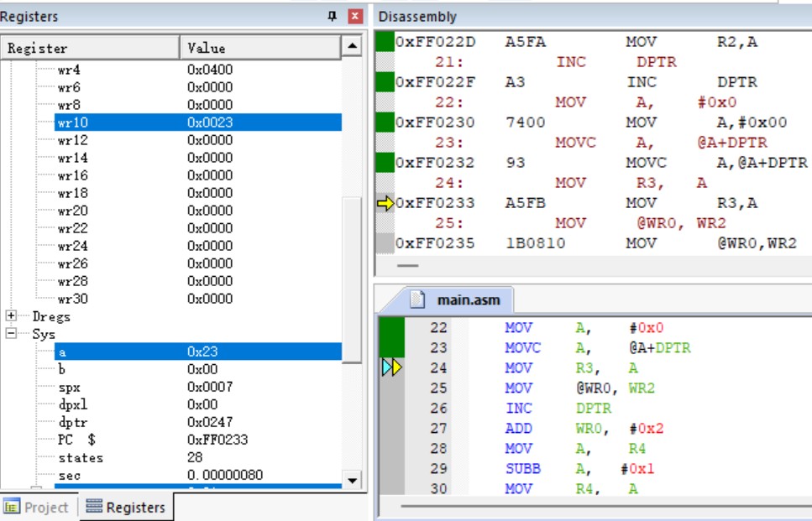
Task: Click opcode bytes A5FB in Disassembly
Action: 525,203
